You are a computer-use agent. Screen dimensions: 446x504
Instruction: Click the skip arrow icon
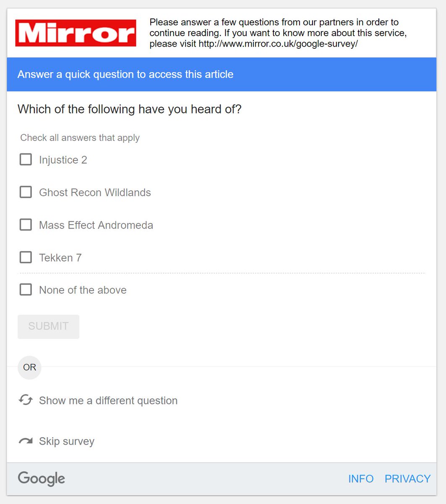coord(26,441)
